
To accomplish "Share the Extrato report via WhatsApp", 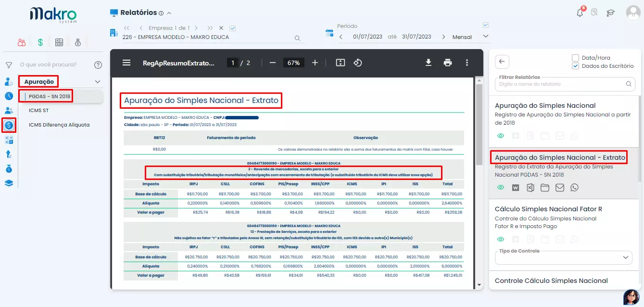I will [574, 188].
